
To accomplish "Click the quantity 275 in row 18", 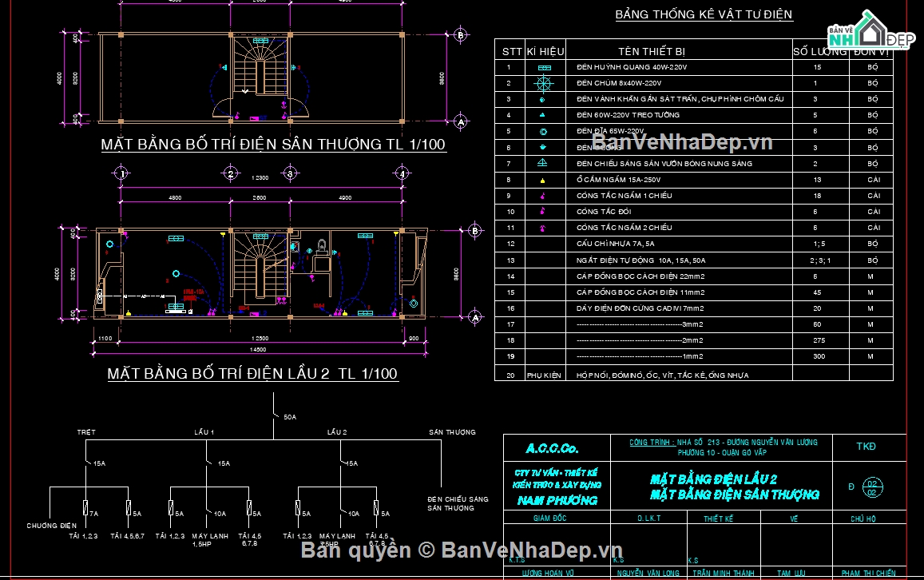I will click(819, 340).
